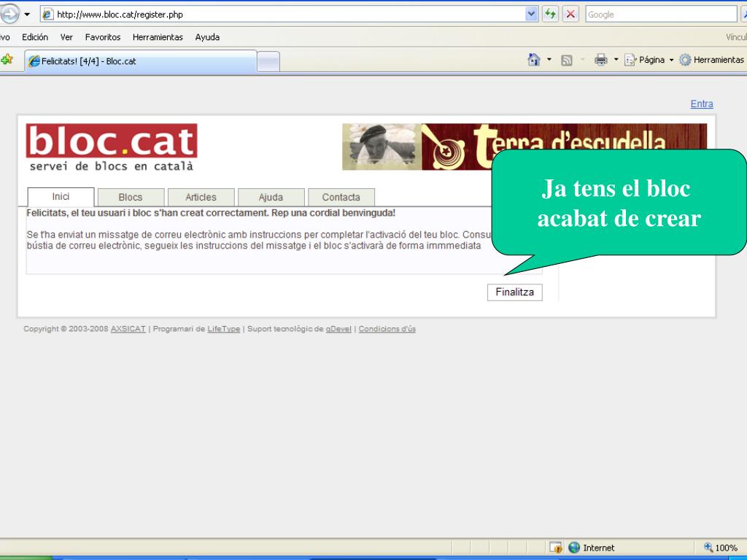The image size is (747, 560).
Task: Refresh the page with the green arrows icon
Action: [x=550, y=14]
